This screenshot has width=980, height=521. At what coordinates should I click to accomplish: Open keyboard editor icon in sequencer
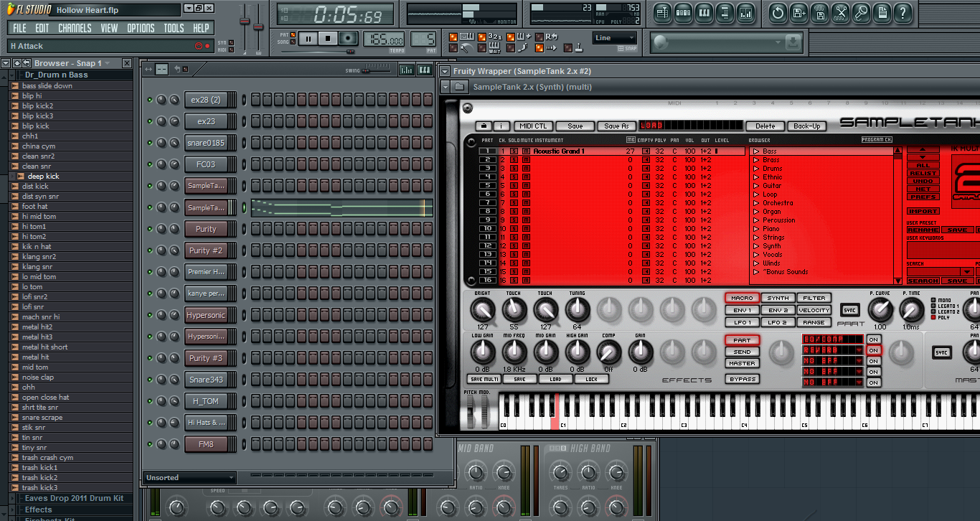424,70
